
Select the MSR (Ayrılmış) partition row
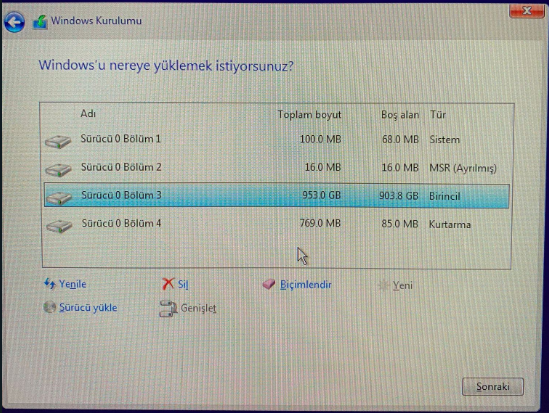(x=277, y=168)
